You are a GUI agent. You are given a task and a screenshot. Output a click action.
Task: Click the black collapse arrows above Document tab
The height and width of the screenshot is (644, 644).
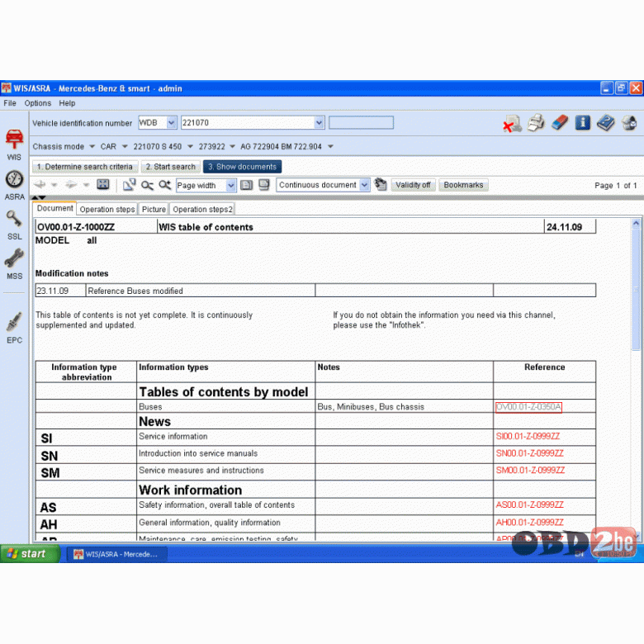pos(39,198)
